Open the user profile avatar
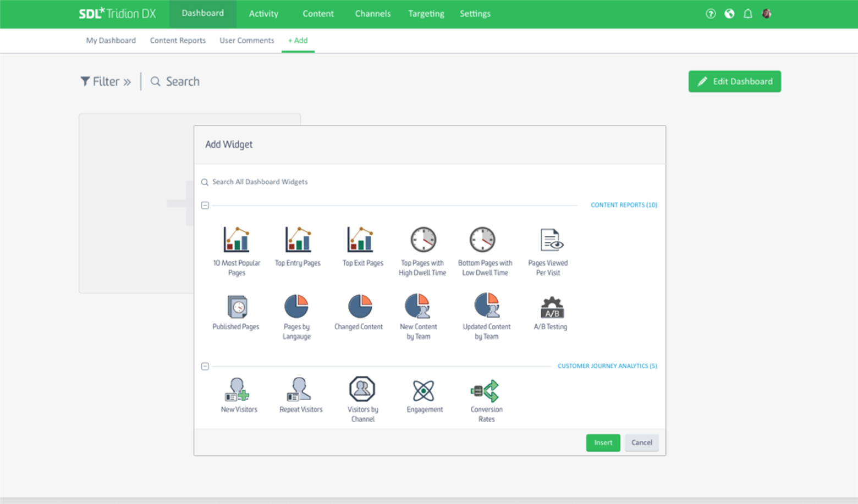Screen dimensions: 858x504 pos(767,14)
